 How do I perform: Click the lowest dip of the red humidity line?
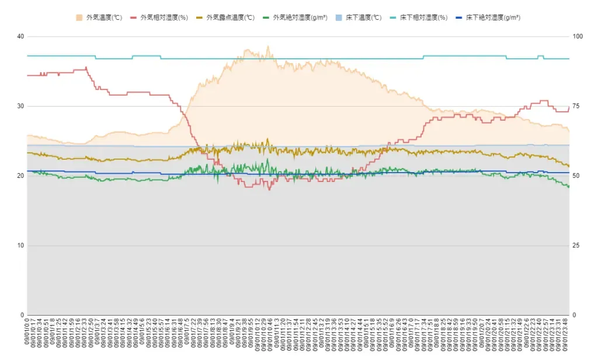269,190
